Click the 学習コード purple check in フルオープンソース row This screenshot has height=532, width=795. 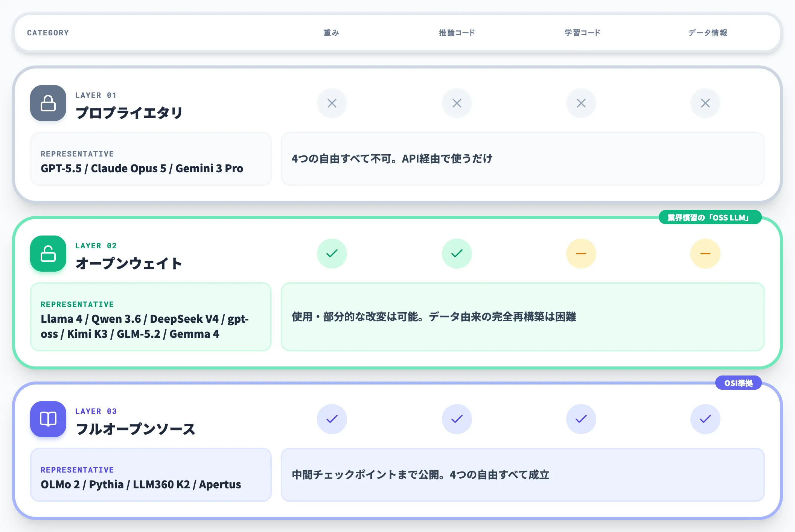click(581, 419)
